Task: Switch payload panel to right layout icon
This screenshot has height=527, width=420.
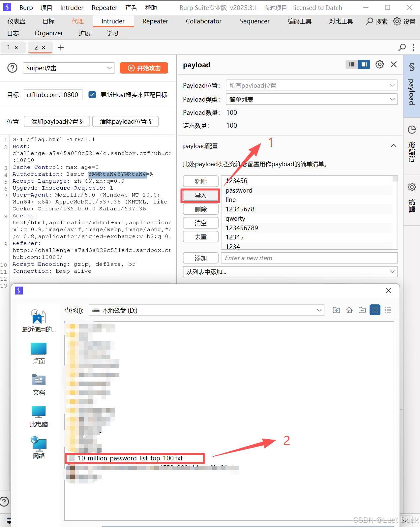Action: point(364,64)
